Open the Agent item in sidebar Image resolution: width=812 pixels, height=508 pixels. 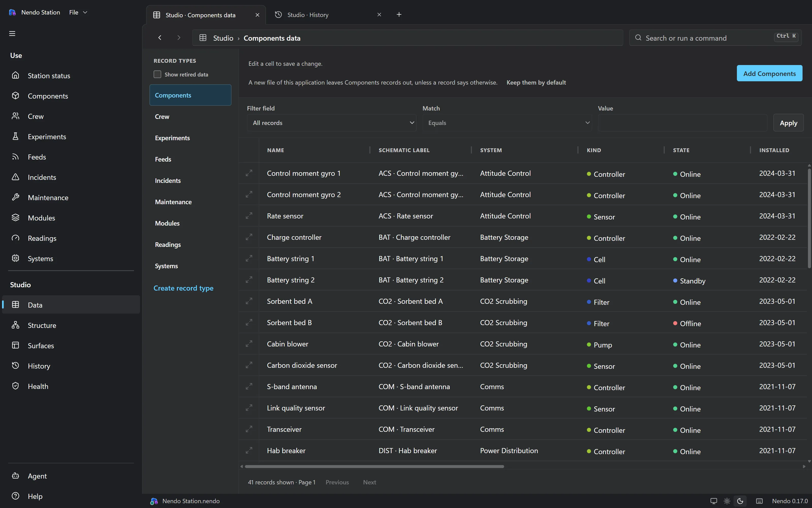71,476
